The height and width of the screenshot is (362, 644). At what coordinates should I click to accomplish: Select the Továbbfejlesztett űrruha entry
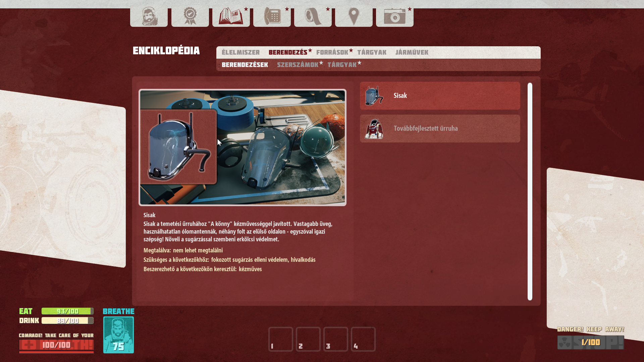click(440, 128)
